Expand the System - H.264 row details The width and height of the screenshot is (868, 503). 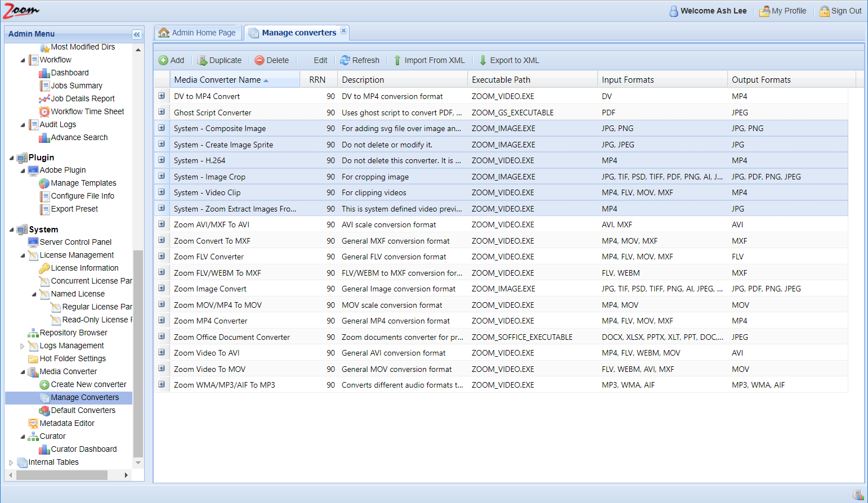point(162,160)
